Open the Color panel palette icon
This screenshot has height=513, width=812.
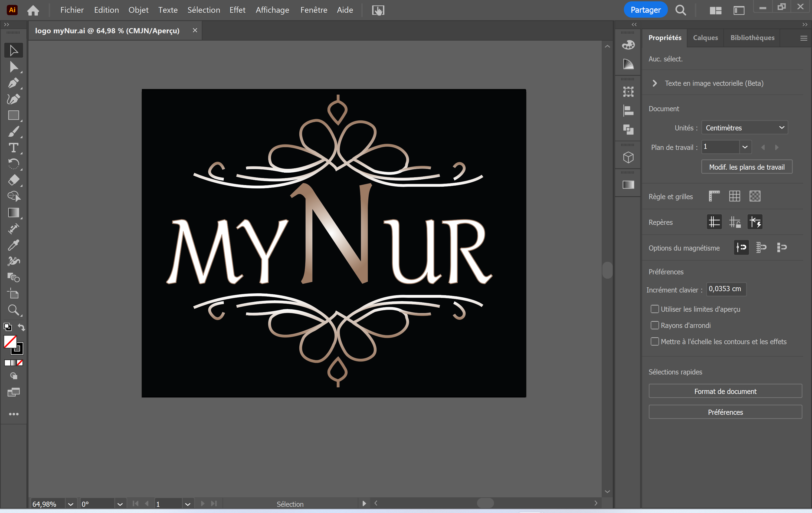tap(628, 45)
